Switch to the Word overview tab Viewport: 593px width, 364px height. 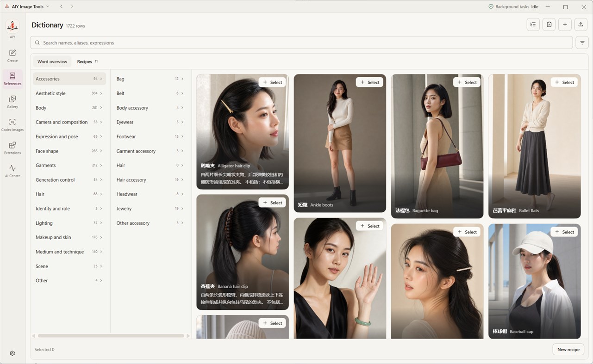pyautogui.click(x=52, y=62)
